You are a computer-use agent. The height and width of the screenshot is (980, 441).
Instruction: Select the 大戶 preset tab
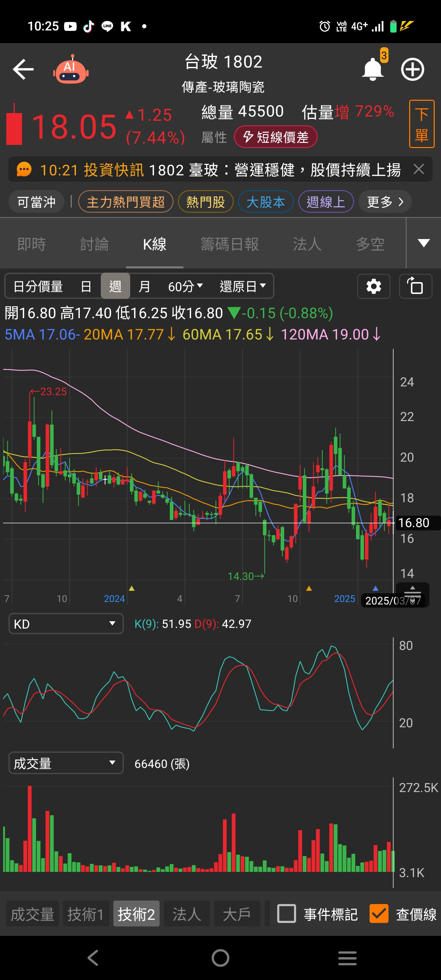pyautogui.click(x=237, y=913)
